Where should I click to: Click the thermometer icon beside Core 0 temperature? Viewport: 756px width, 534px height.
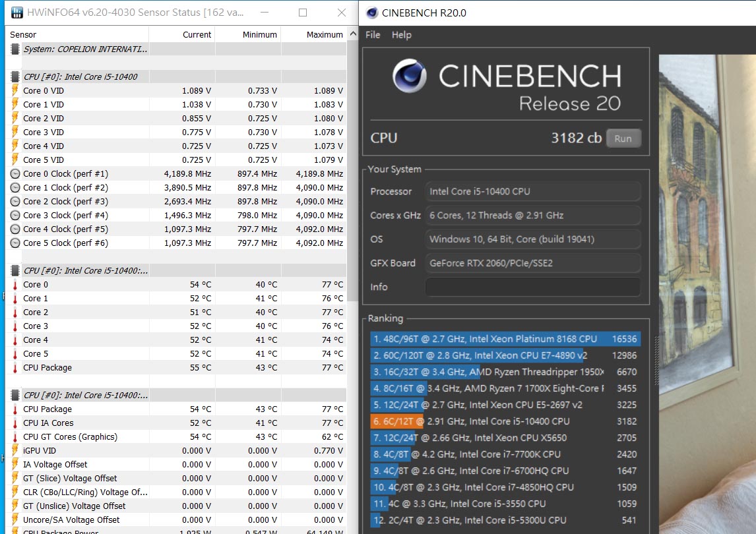click(15, 285)
